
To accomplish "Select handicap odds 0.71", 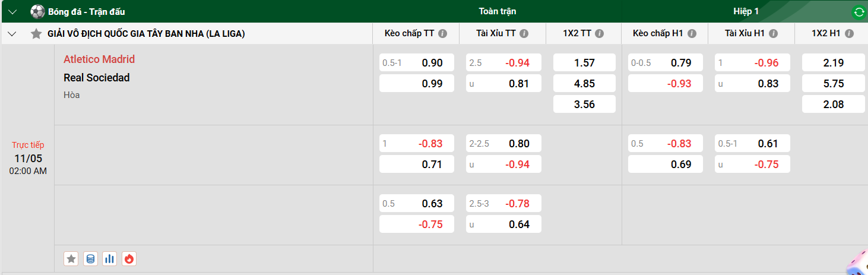I will click(417, 164).
